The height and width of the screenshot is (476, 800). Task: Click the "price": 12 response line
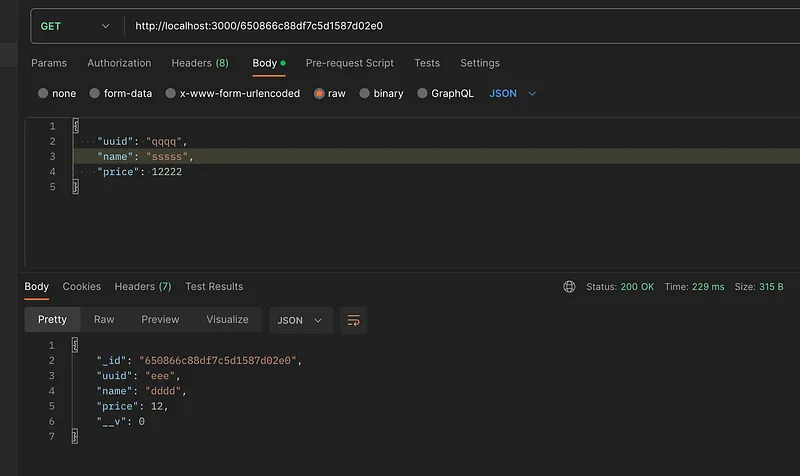tap(133, 407)
